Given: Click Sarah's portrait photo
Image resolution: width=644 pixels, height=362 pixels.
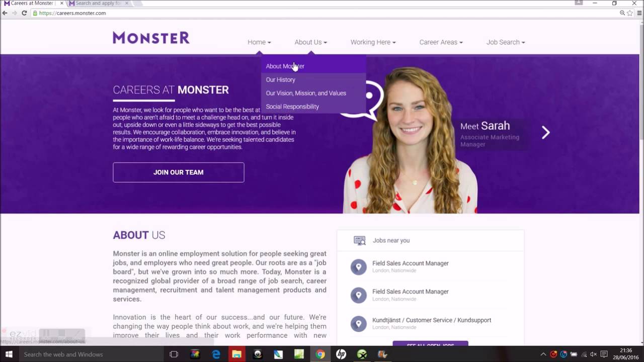Looking at the screenshot, I should (x=411, y=140).
